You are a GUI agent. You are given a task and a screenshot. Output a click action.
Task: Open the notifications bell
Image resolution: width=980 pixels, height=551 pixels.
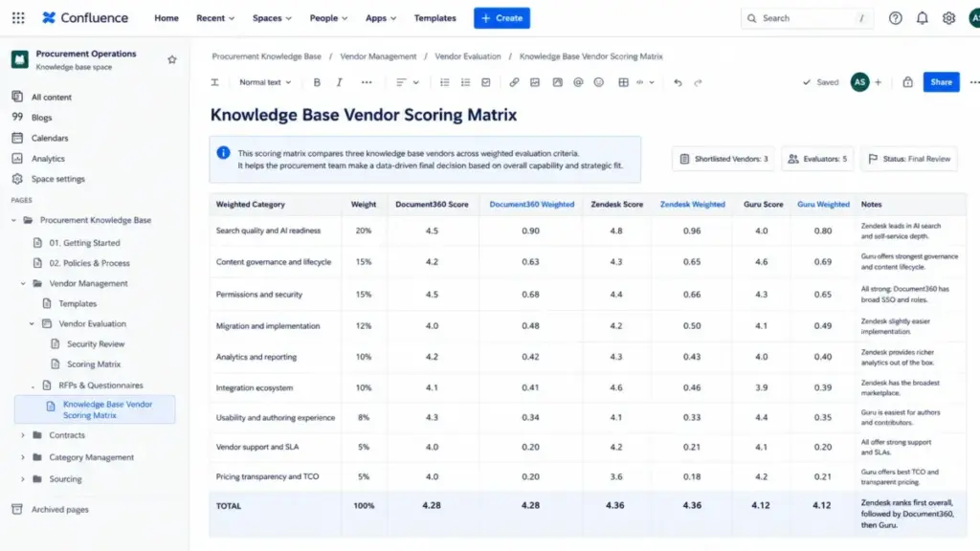[x=922, y=18]
